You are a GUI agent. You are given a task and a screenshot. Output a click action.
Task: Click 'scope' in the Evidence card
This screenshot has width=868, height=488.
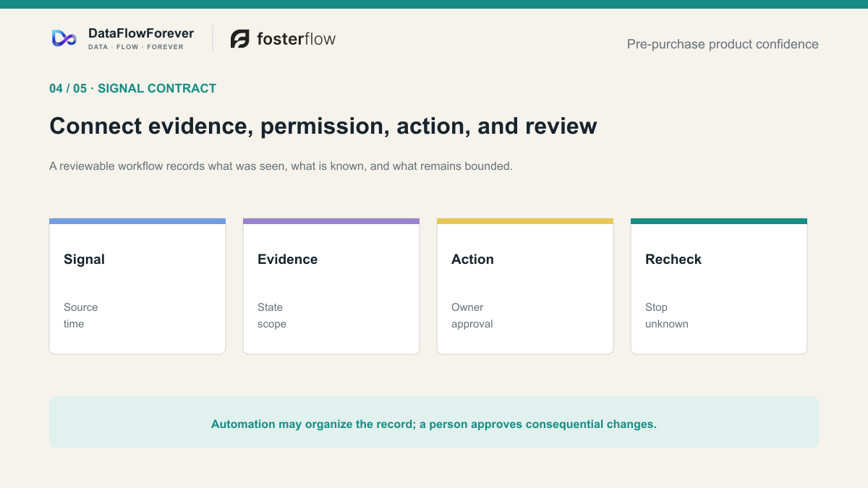(272, 325)
